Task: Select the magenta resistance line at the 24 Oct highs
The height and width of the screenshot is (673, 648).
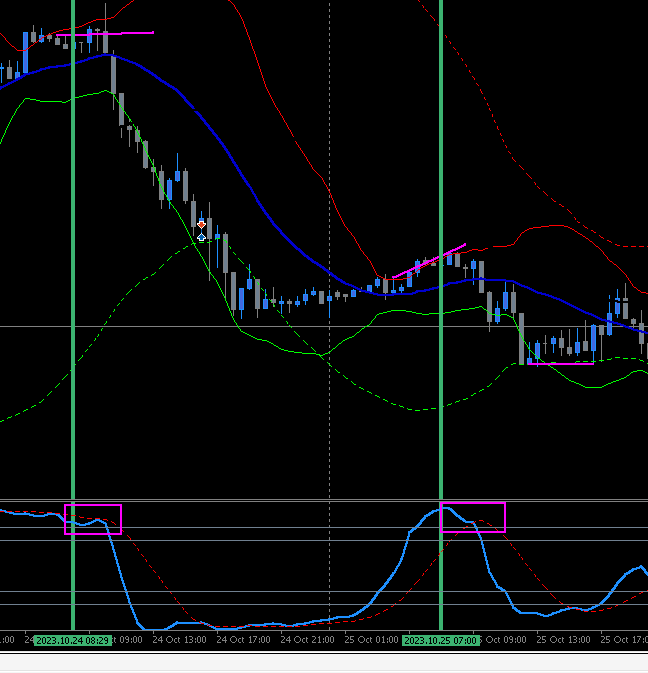Action: tap(105, 33)
